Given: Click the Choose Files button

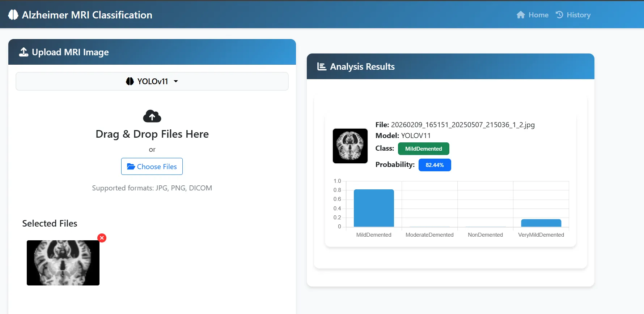Looking at the screenshot, I should (152, 167).
